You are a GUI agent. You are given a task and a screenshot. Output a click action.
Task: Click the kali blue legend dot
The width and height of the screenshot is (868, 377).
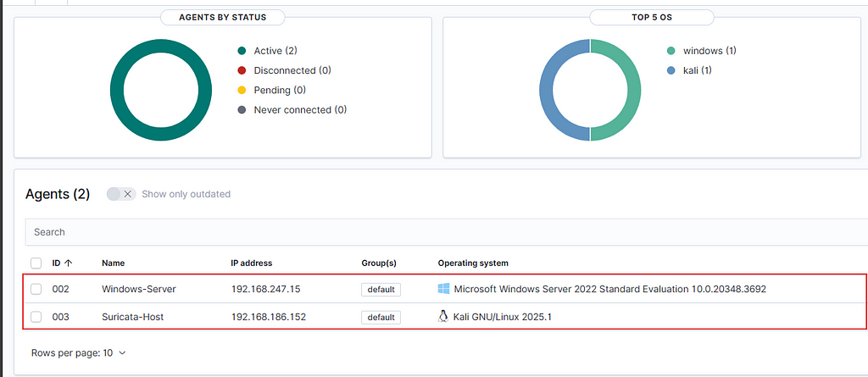671,70
